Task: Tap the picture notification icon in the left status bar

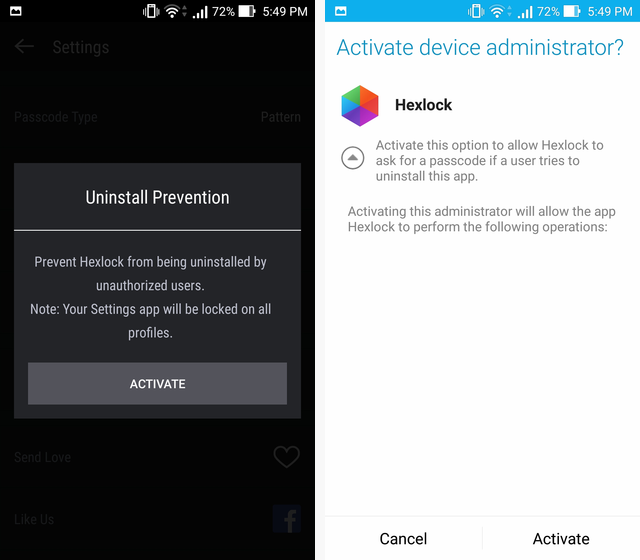Action: pyautogui.click(x=16, y=11)
